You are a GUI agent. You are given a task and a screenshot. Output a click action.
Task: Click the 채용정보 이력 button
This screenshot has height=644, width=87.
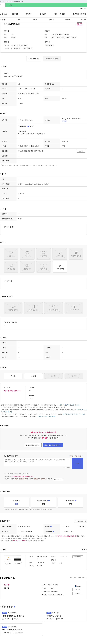coord(78,557)
